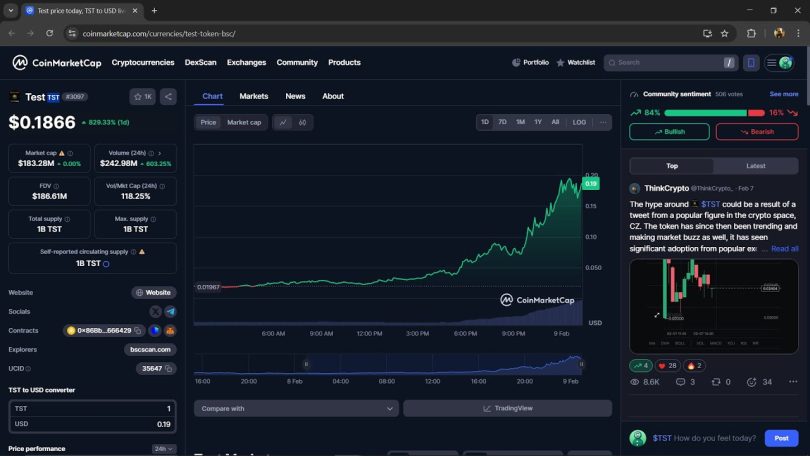Select the 7D time range
810x456 pixels.
(502, 122)
